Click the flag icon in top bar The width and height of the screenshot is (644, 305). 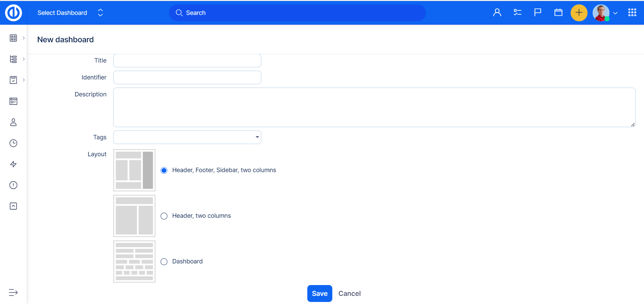click(538, 13)
